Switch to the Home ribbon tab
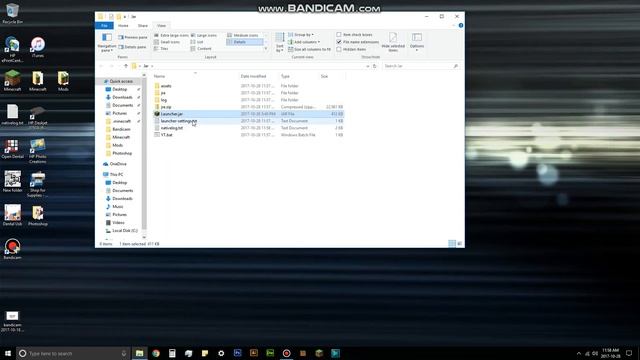The height and width of the screenshot is (360, 640). point(123,26)
